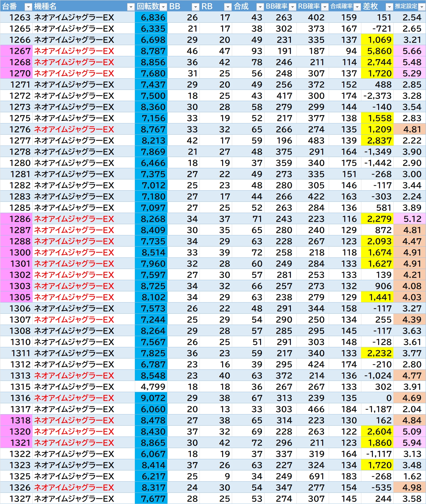Open the RB確率 filter dropdown
The height and width of the screenshot is (504, 426).
pyautogui.click(x=325, y=7)
